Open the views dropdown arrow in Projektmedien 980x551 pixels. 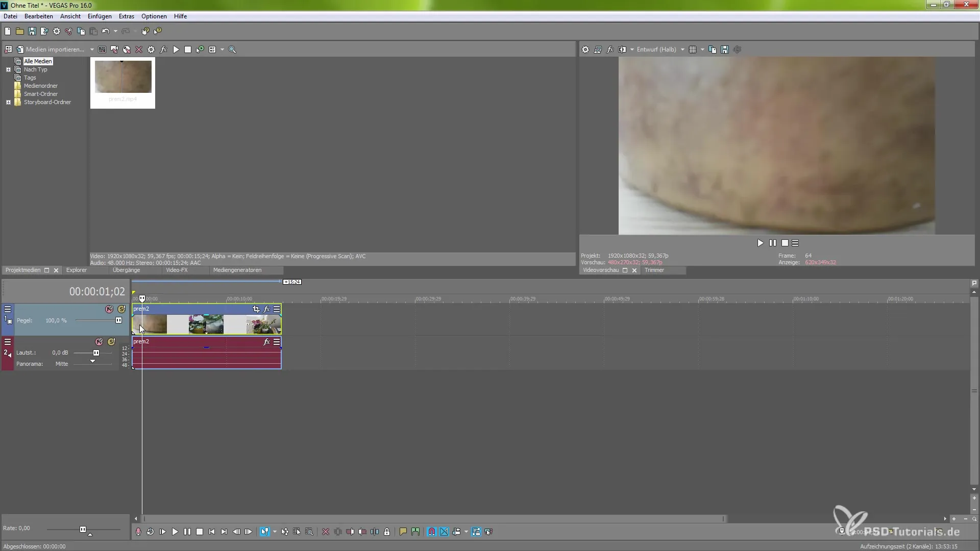[222, 49]
